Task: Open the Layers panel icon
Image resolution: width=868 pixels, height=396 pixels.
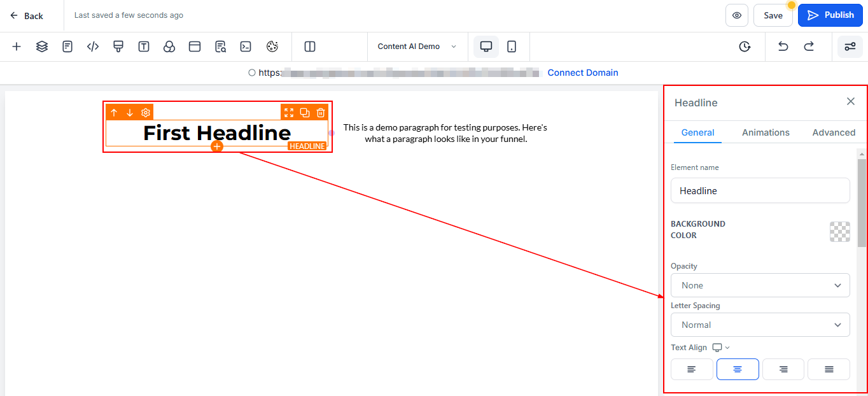Action: click(42, 46)
